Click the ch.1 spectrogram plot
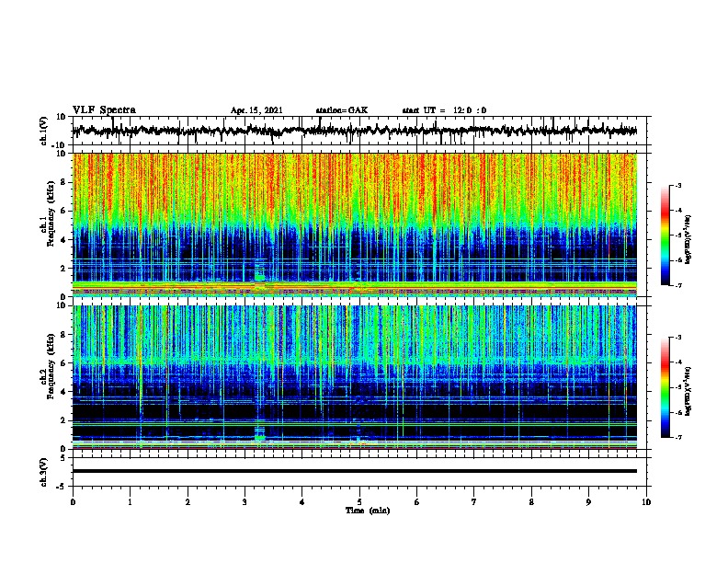The image size is (728, 563). click(x=354, y=224)
